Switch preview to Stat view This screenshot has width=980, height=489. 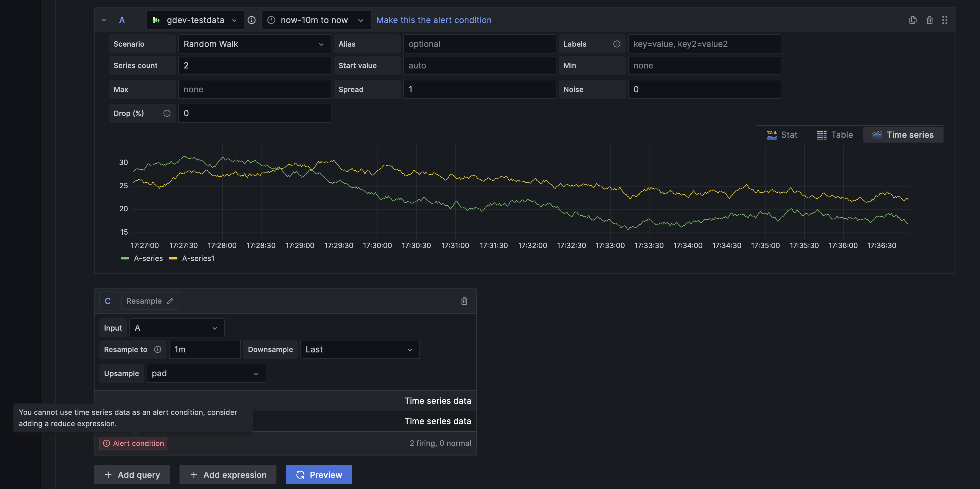point(782,135)
